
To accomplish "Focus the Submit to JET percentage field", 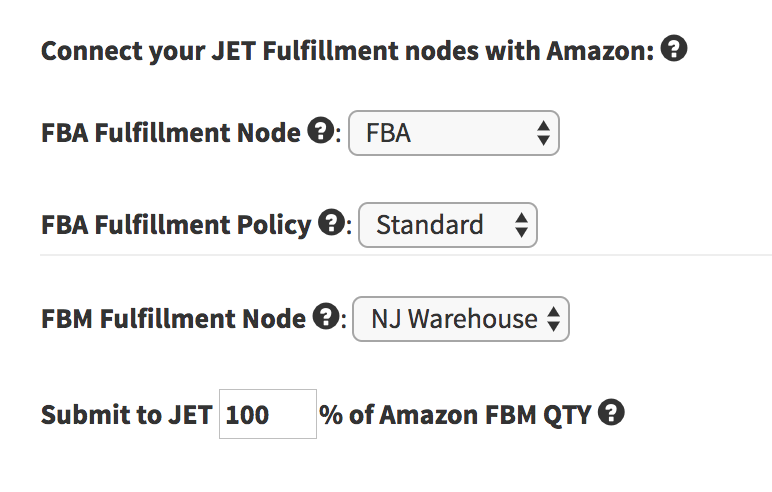I will pyautogui.click(x=268, y=414).
